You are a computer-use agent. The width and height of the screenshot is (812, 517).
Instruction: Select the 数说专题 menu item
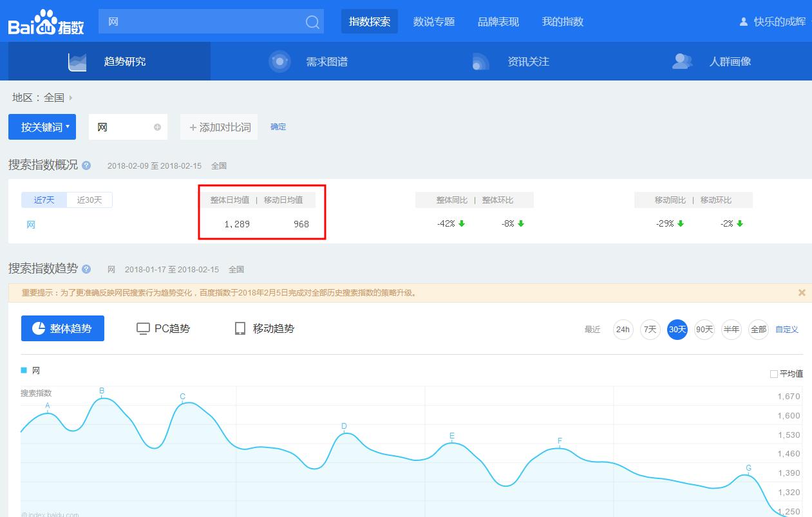[433, 21]
